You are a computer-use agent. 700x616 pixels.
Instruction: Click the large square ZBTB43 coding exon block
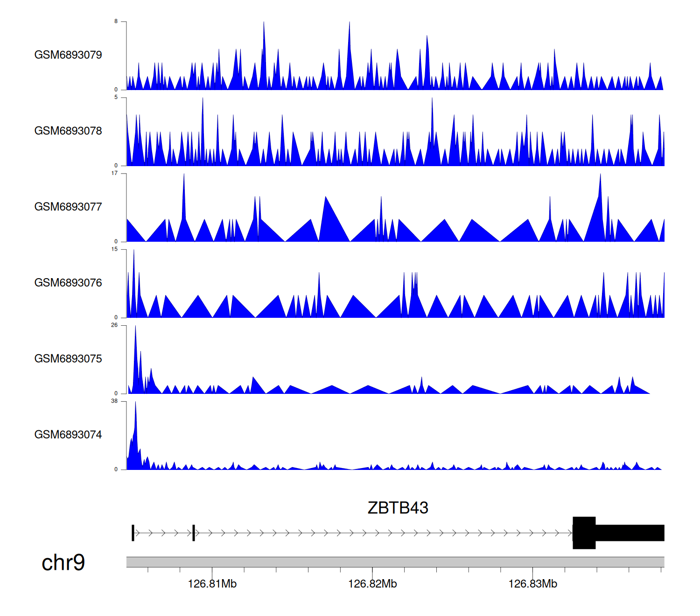pos(584,533)
